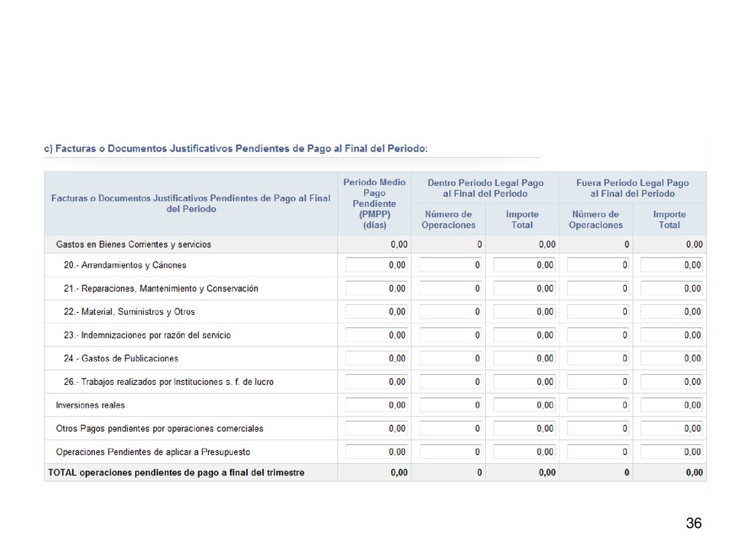Click Dentro Número de Operaciones field for Inversiones reales
The height and width of the screenshot is (560, 747).
[451, 405]
